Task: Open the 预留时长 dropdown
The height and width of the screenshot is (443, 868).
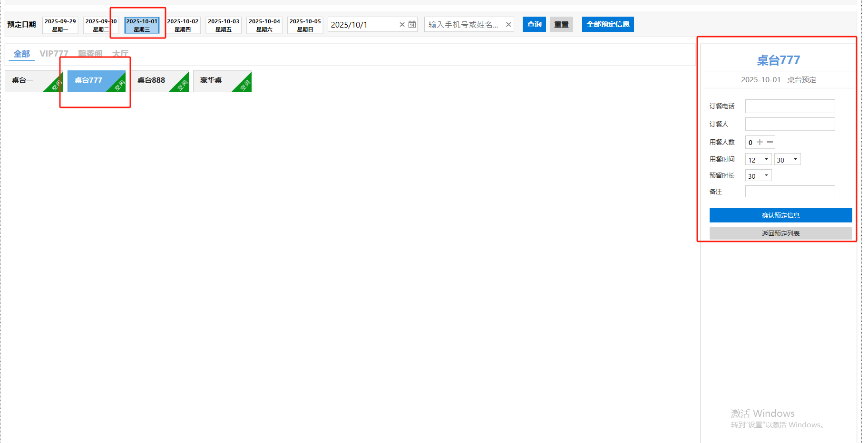Action: (758, 176)
